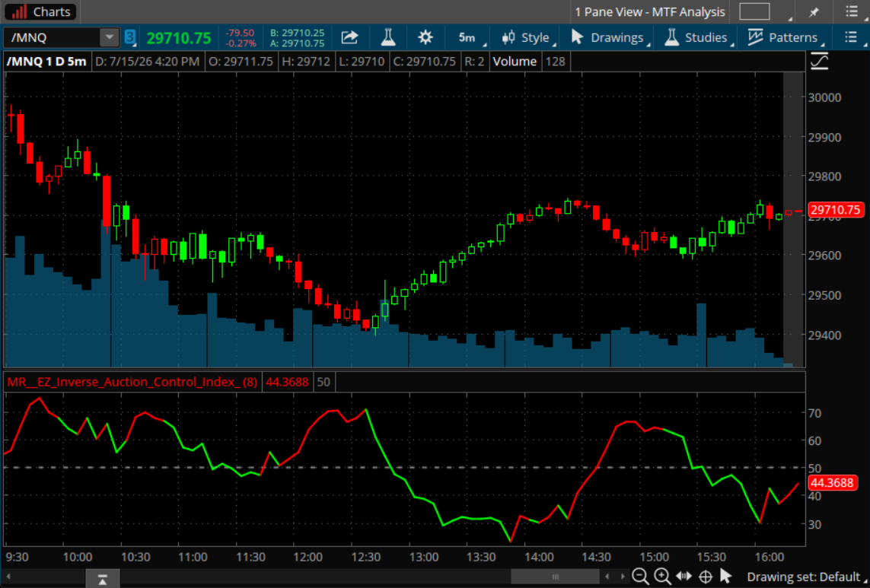Click the red bar chart icon on Charts tab
This screenshot has width=870, height=588.
tap(20, 11)
